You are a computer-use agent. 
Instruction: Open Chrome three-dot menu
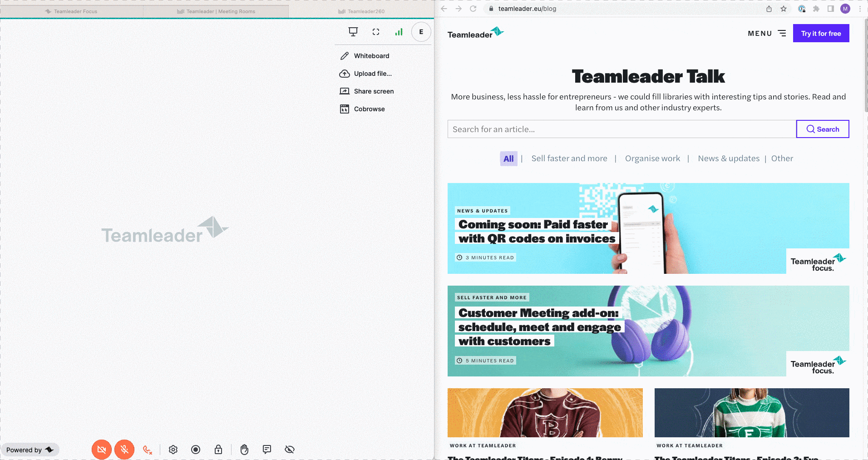tap(860, 9)
